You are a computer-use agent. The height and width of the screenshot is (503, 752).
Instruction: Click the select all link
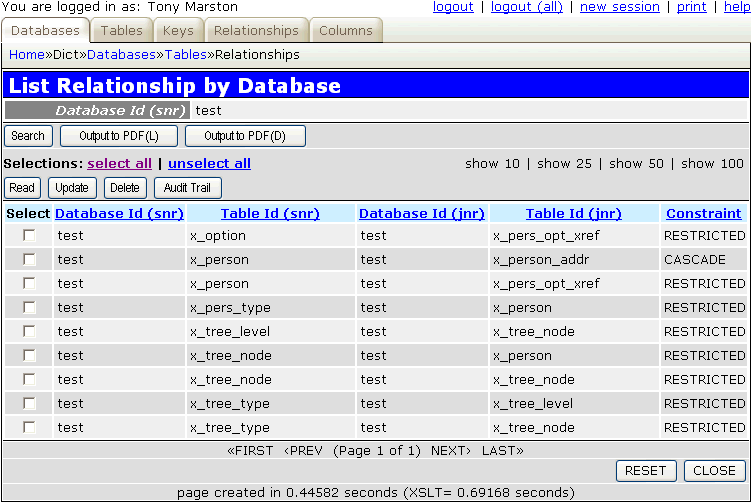coord(120,163)
